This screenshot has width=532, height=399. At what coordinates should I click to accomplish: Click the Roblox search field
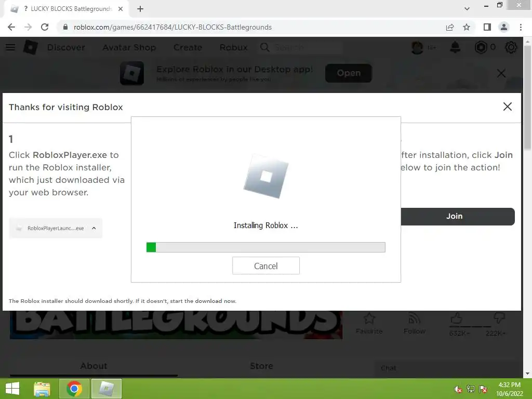click(x=301, y=47)
